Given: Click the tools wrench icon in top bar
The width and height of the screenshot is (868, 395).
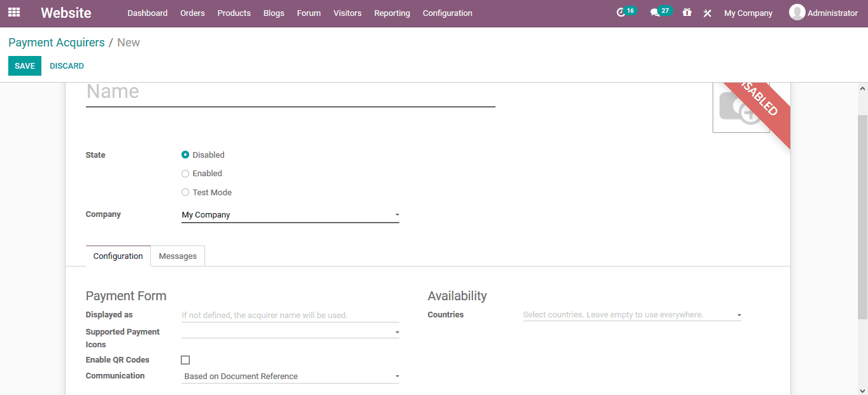Looking at the screenshot, I should [x=707, y=12].
